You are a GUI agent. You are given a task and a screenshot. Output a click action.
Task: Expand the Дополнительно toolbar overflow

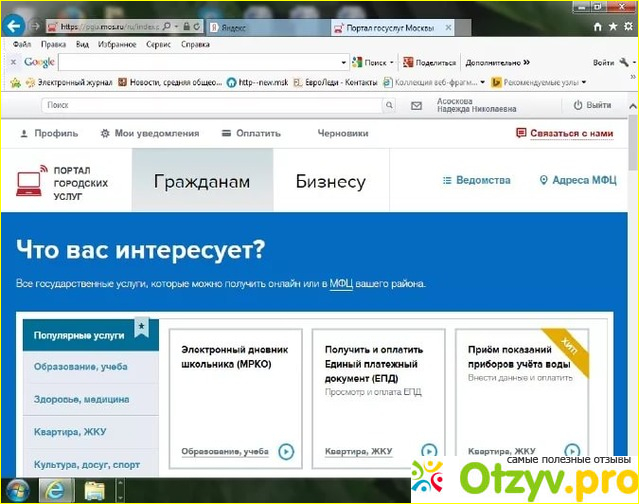[x=525, y=62]
